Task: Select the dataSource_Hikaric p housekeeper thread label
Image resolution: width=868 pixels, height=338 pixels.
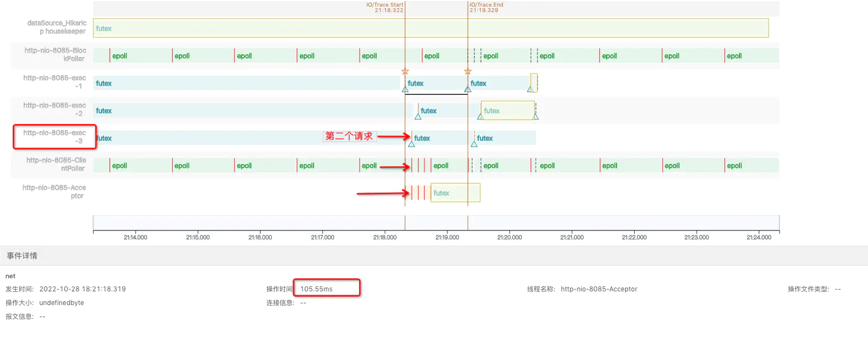Action: pyautogui.click(x=57, y=27)
